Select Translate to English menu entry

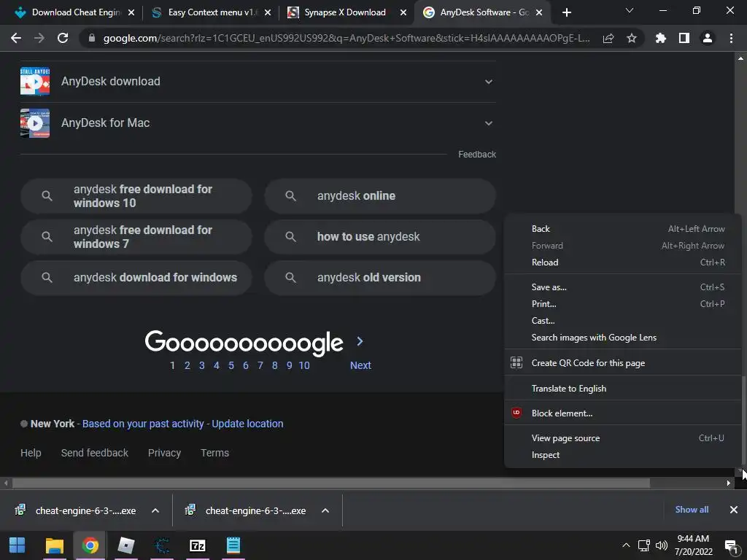(x=623, y=389)
